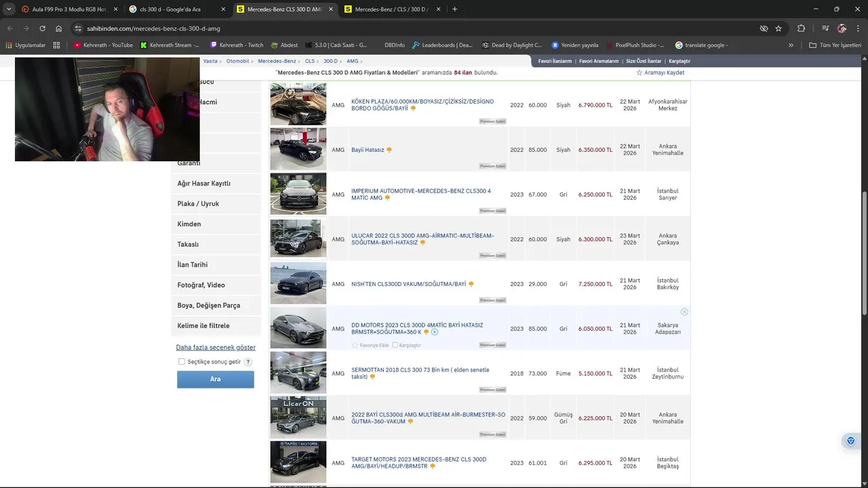Open the Dead by Daylight bookmark
The height and width of the screenshot is (488, 868).
click(512, 45)
